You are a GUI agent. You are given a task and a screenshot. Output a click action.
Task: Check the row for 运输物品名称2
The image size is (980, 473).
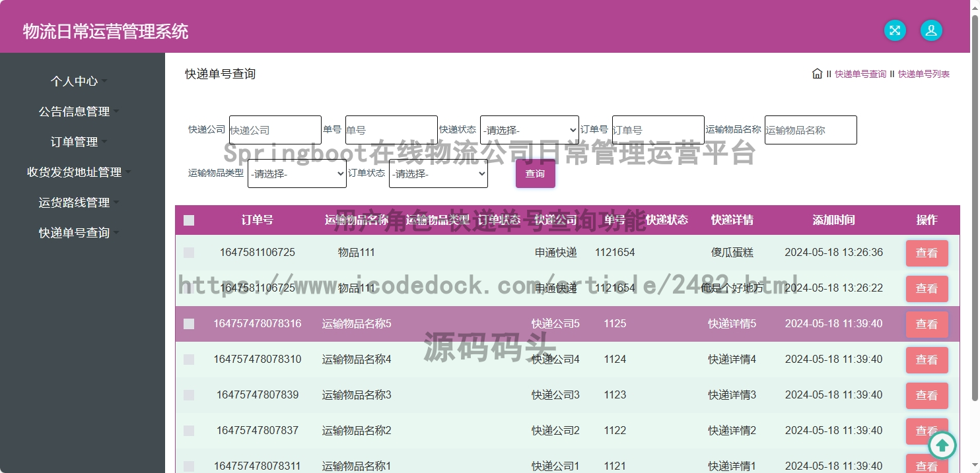[x=189, y=431]
